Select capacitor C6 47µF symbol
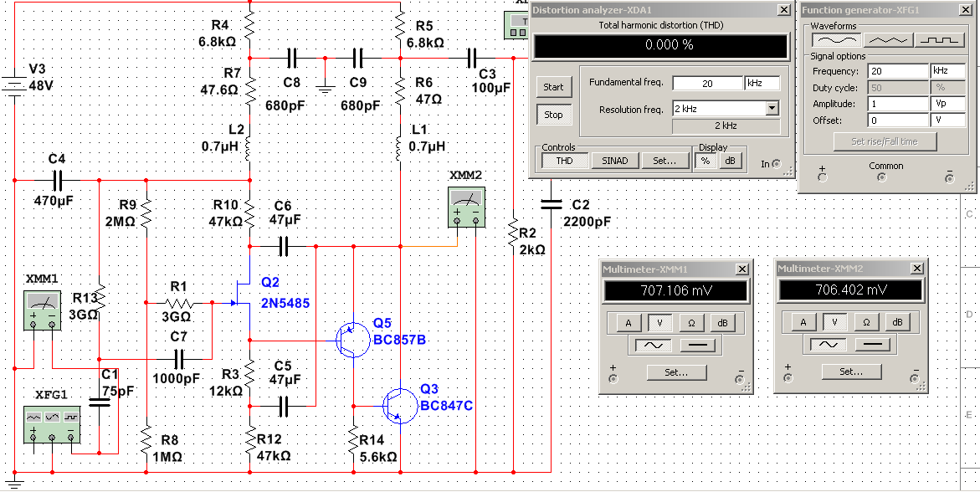The width and height of the screenshot is (980, 492). point(284,246)
